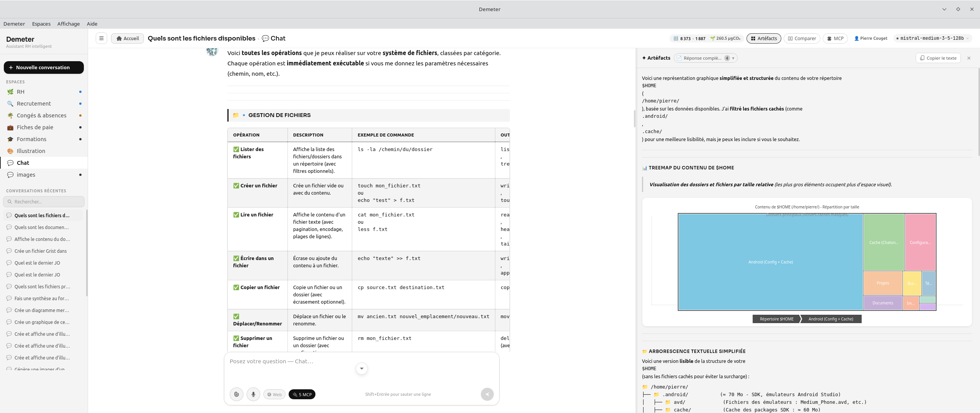Click the folder icon beside ARBORESCENCE TEXTUELLE
The width and height of the screenshot is (980, 413).
tap(645, 351)
